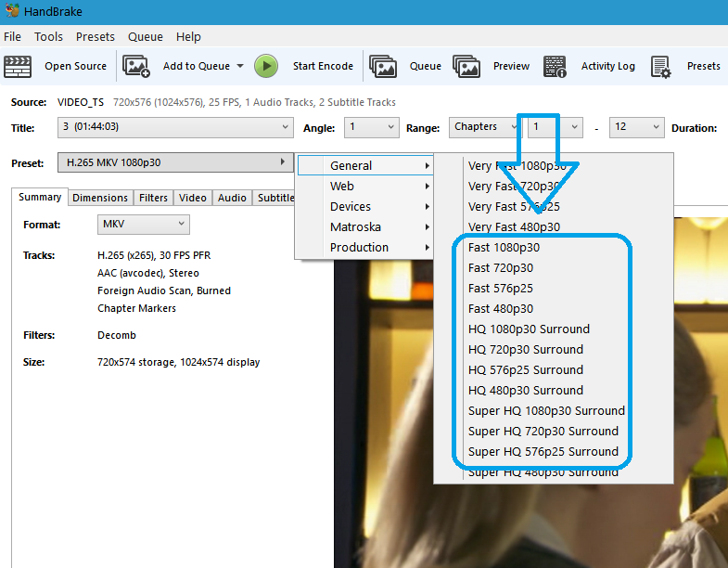Expand the Production preset category
728x568 pixels.
tap(365, 247)
